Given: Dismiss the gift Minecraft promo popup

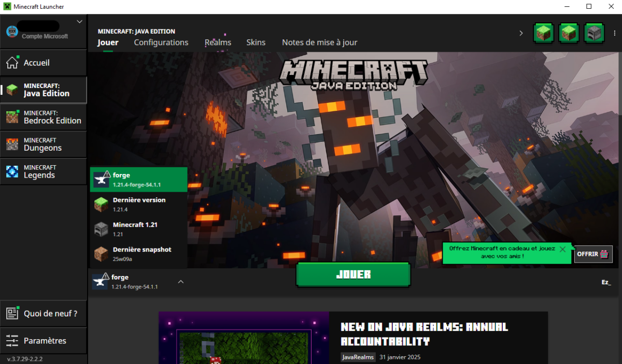Looking at the screenshot, I should [x=563, y=249].
